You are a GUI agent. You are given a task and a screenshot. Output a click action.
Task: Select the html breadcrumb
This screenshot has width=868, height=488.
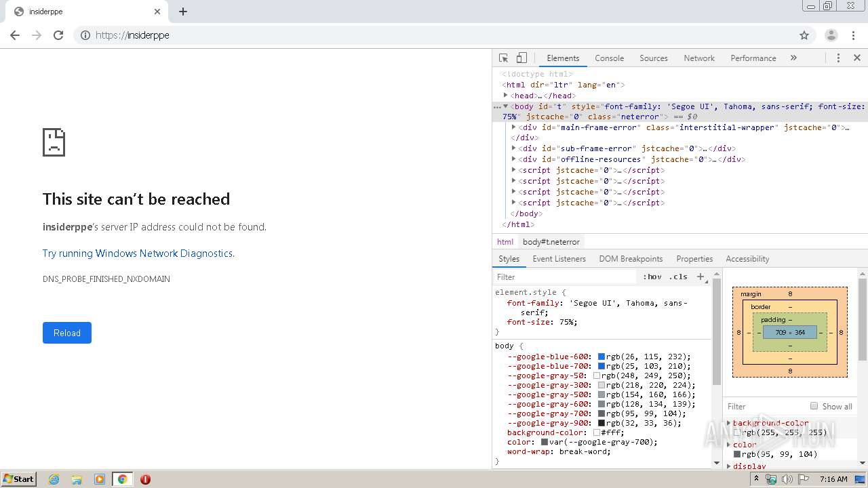(505, 242)
